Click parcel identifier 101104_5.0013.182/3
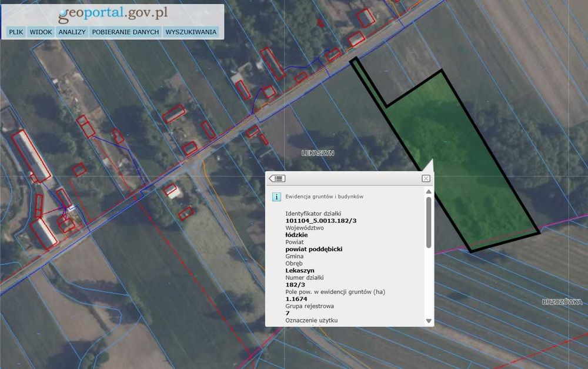The height and width of the screenshot is (369, 588). pos(321,221)
